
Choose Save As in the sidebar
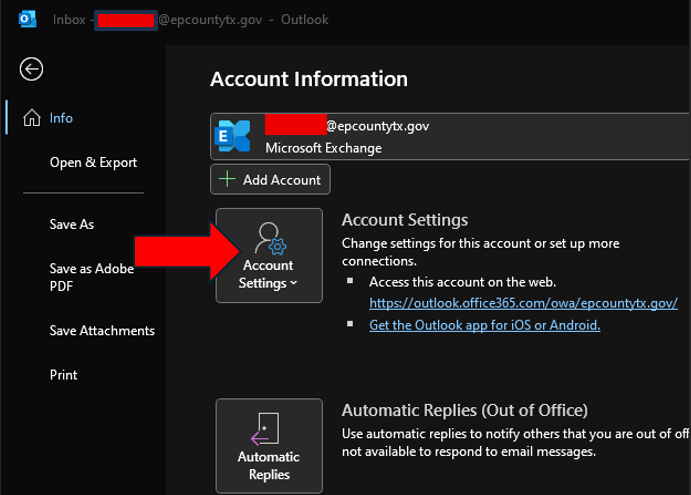(x=72, y=224)
